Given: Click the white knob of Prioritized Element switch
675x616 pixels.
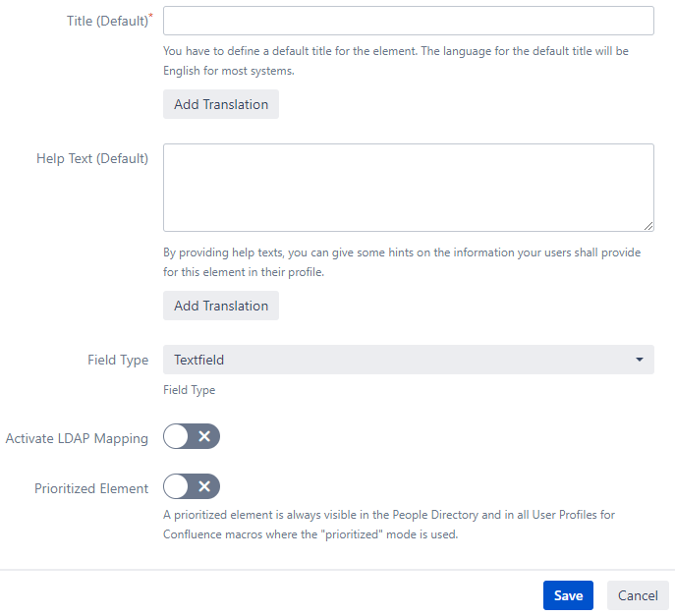Looking at the screenshot, I should (177, 486).
